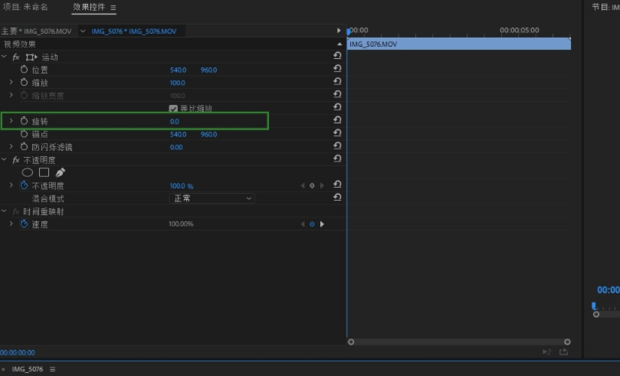
Task: Reset the 不透明度 effect group
Action: (x=337, y=159)
